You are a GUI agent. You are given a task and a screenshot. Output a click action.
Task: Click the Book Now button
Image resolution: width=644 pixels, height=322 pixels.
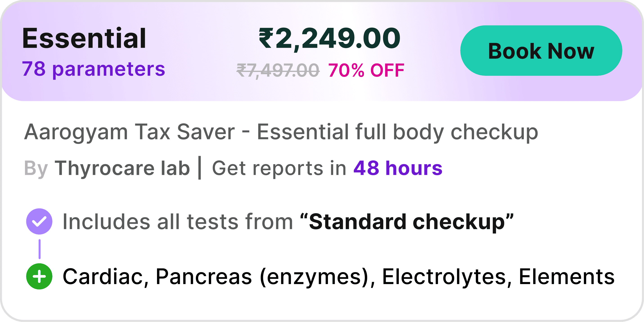(x=541, y=51)
